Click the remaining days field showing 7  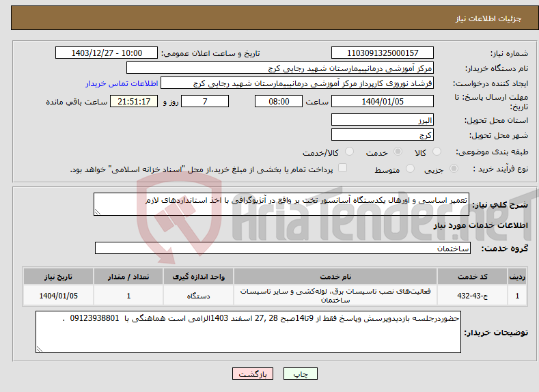(205, 101)
